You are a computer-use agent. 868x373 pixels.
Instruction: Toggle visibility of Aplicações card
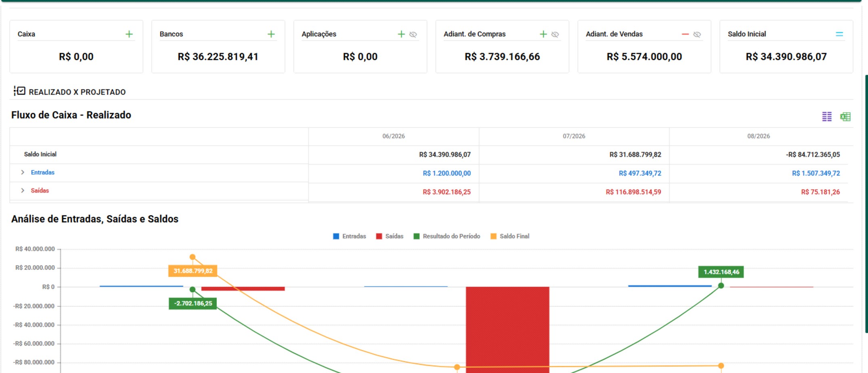(x=413, y=34)
